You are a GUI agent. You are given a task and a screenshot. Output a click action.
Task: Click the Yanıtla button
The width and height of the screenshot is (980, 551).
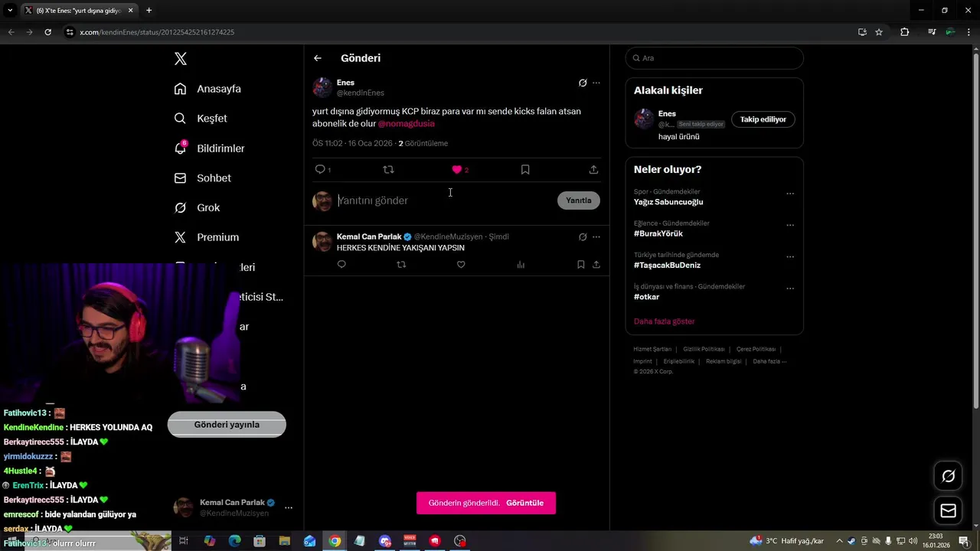579,201
